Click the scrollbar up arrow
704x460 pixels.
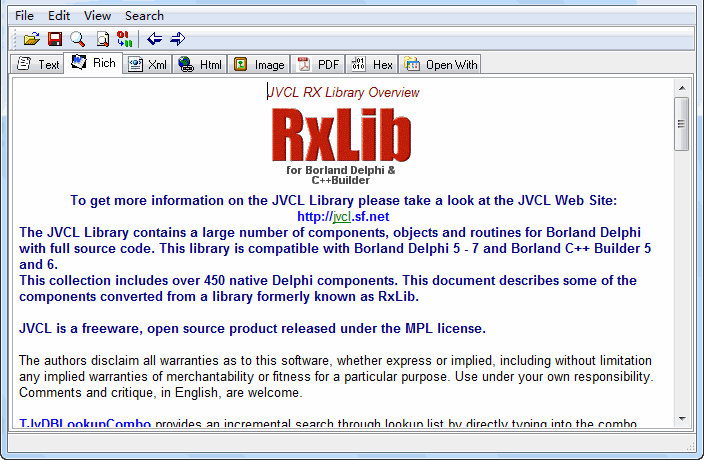tap(682, 88)
